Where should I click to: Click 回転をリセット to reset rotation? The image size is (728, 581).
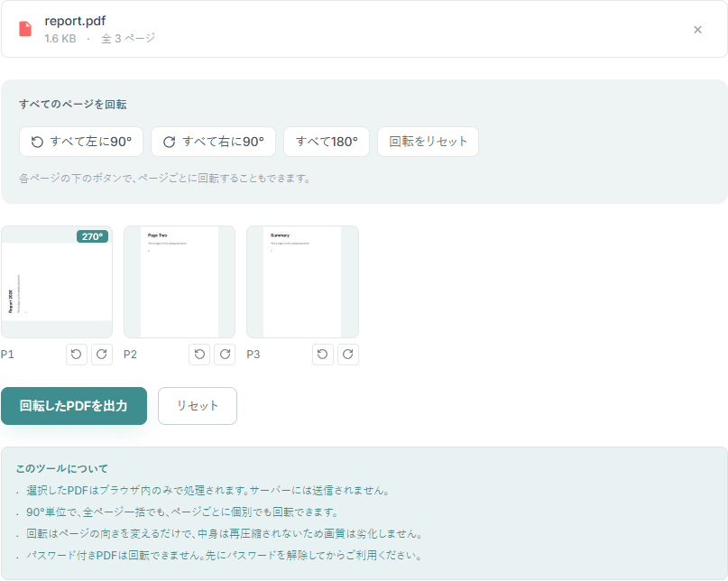pyautogui.click(x=428, y=142)
